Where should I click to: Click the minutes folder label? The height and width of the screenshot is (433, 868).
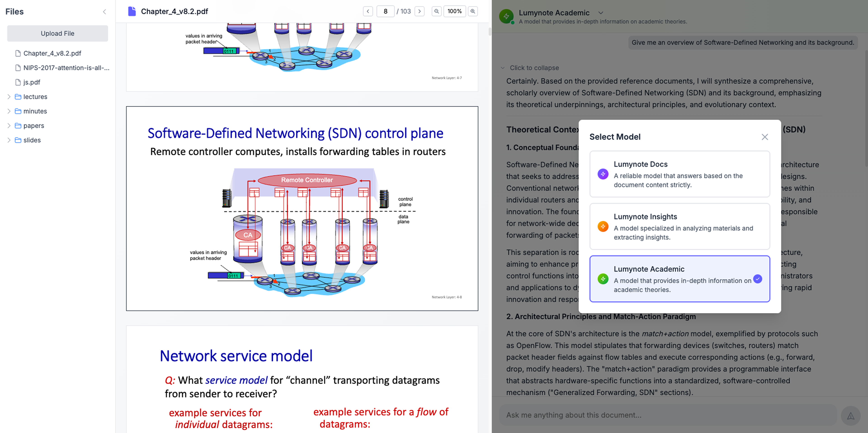pos(35,111)
